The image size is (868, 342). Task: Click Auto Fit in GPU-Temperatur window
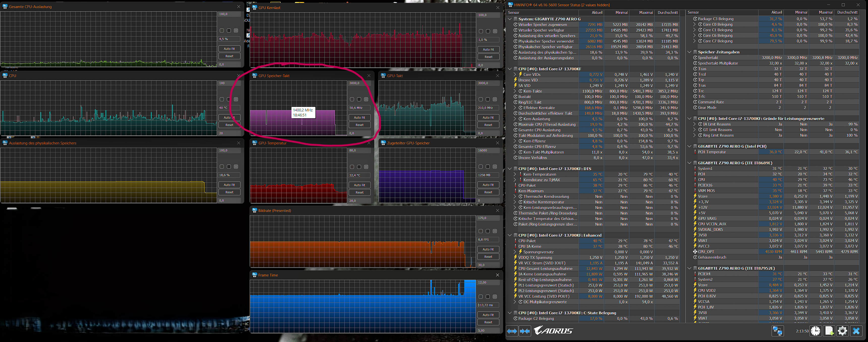[360, 185]
